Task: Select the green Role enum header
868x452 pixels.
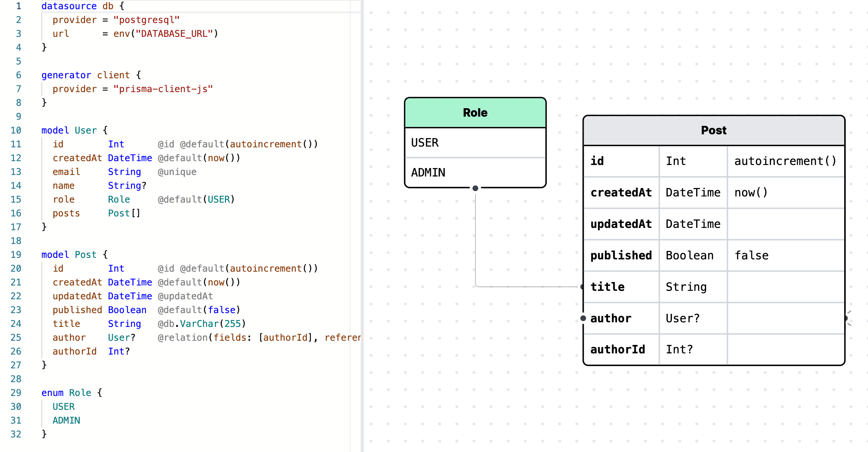Action: [475, 113]
